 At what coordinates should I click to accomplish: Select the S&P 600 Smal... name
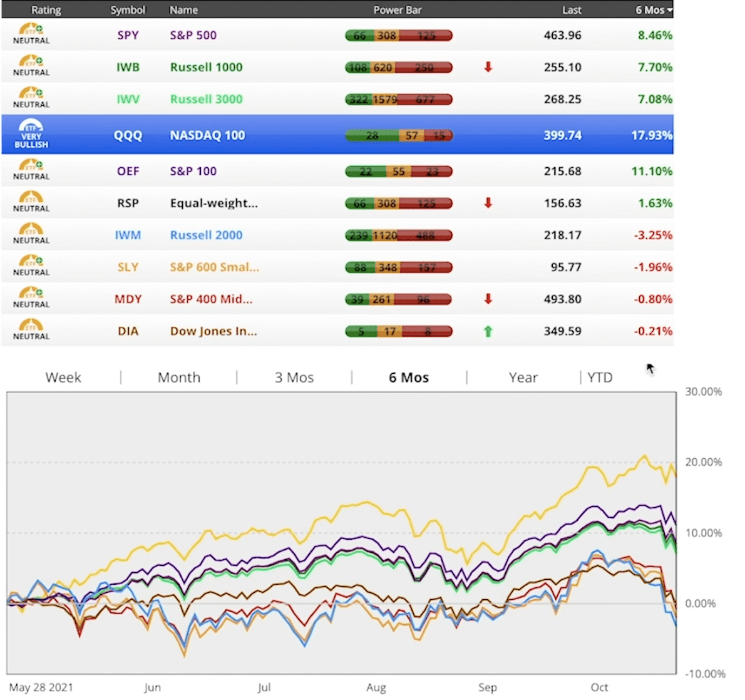[214, 267]
